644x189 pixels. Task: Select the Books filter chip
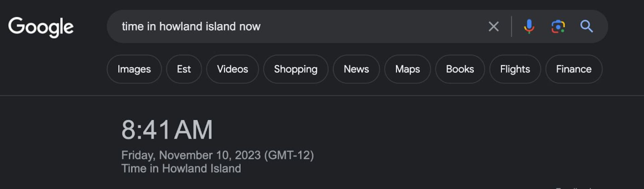(460, 69)
